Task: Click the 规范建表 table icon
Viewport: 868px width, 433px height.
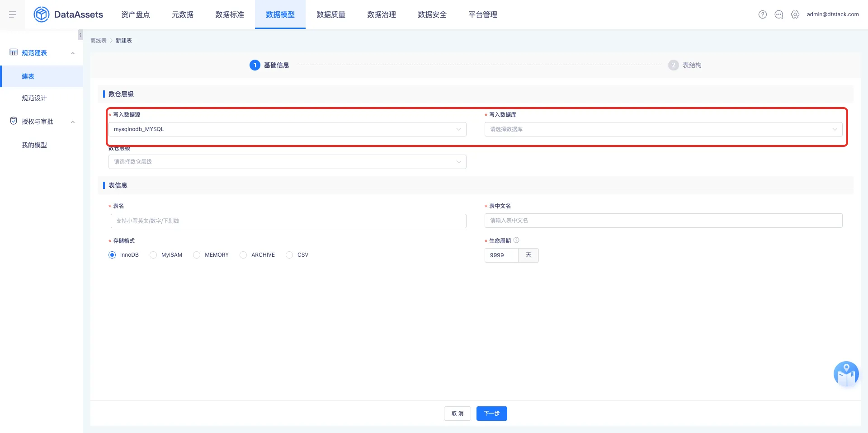Action: point(14,52)
